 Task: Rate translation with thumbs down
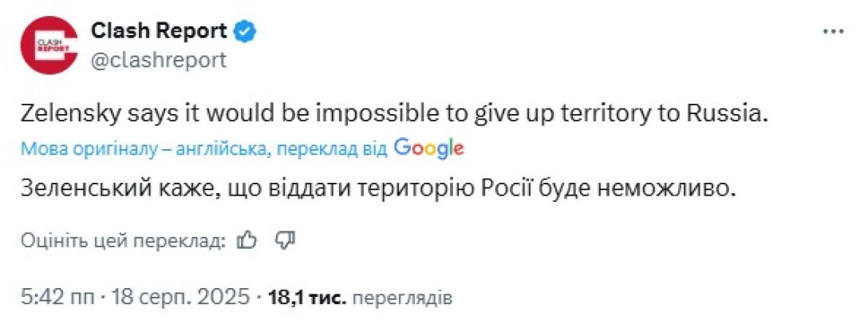284,240
